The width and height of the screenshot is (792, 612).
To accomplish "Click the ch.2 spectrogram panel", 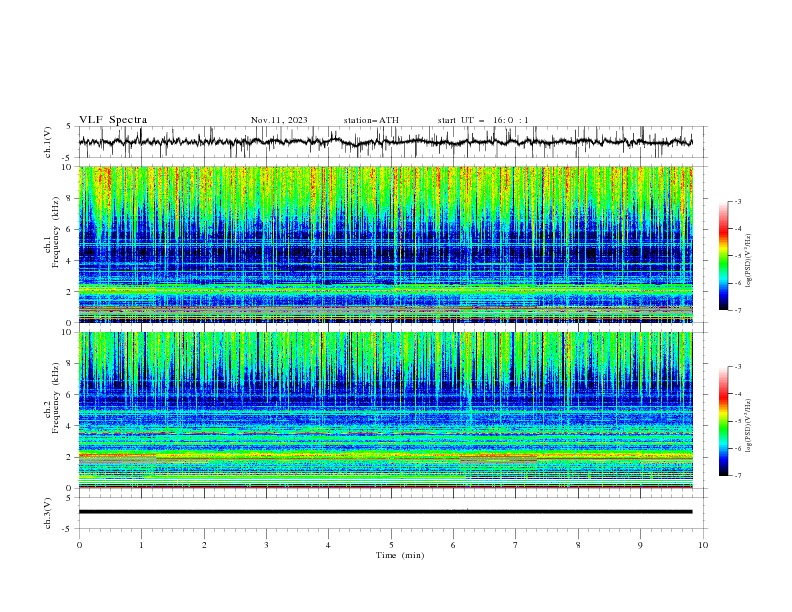I will (385, 410).
